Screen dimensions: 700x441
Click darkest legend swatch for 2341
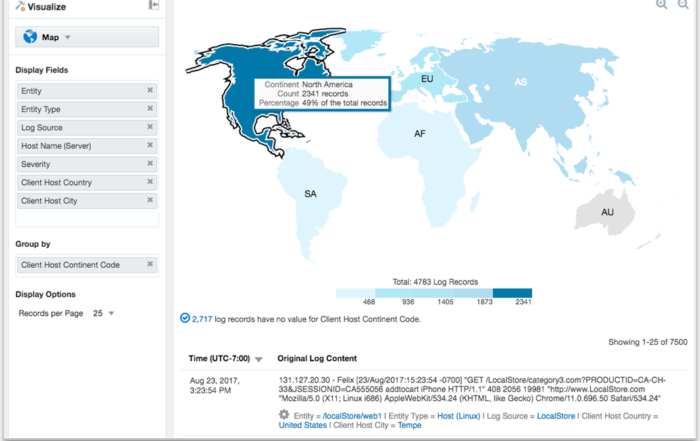pos(512,293)
